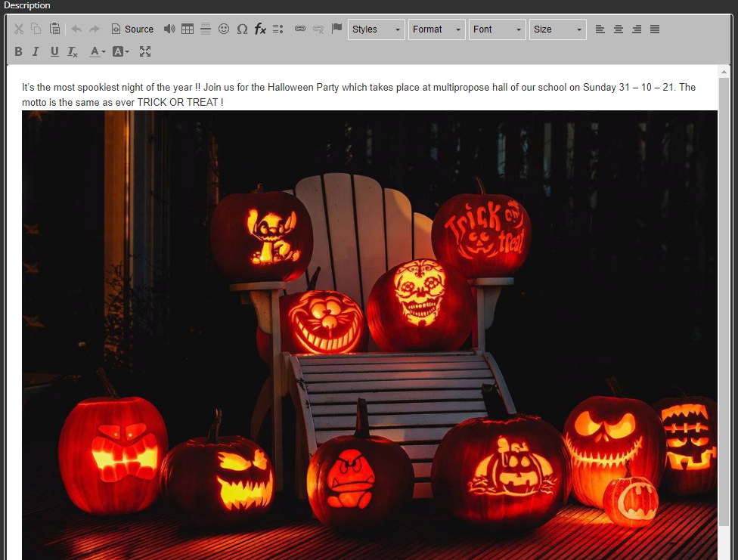Click the Paste clipboard icon
This screenshot has height=560, width=738.
tap(54, 29)
